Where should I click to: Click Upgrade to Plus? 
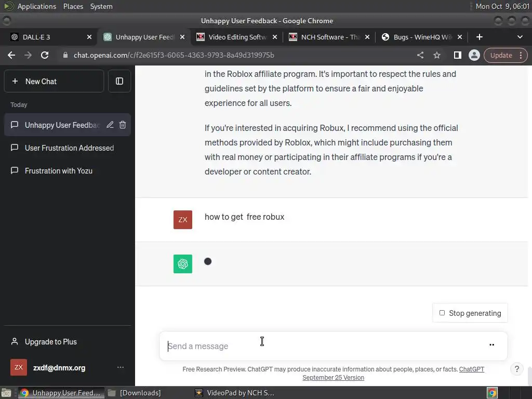tap(67, 342)
